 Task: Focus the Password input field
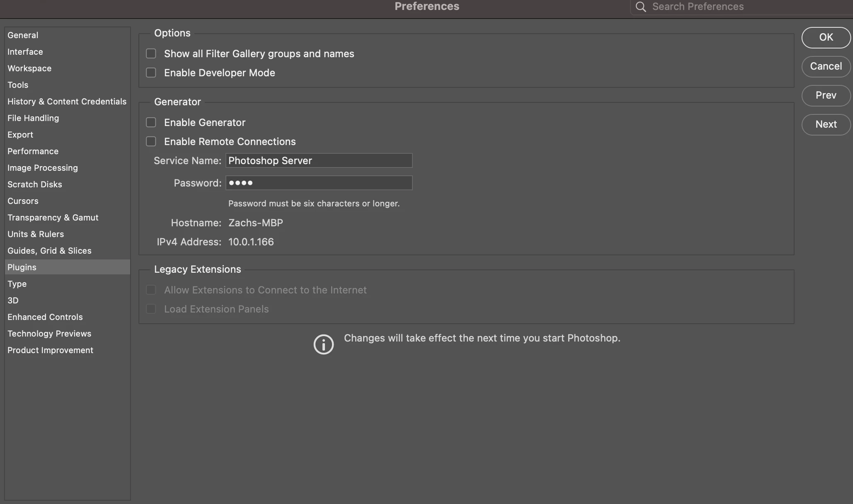(318, 183)
